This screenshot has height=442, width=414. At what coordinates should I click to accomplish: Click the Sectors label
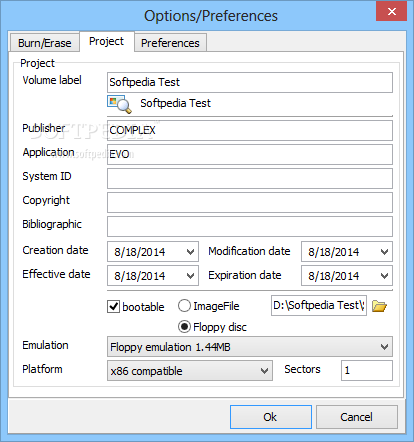pos(302,369)
